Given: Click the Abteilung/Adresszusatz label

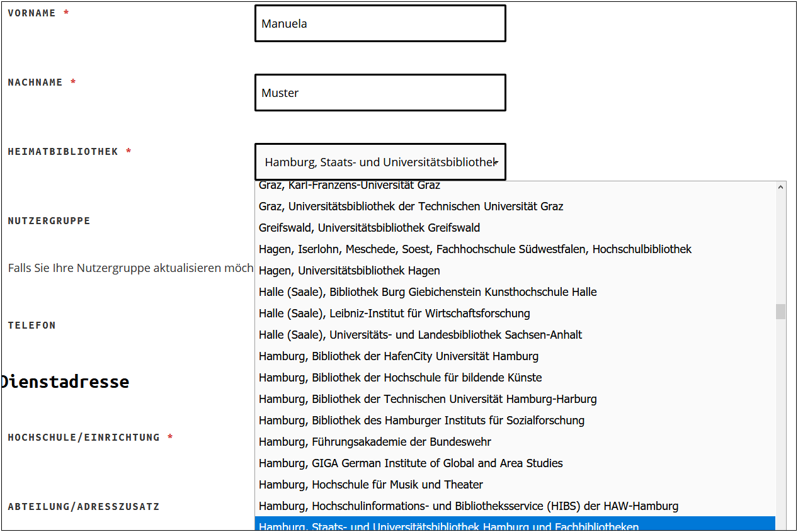Looking at the screenshot, I should 84,507.
